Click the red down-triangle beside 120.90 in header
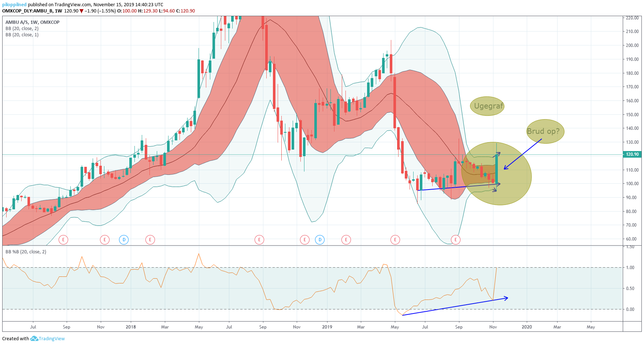This screenshot has height=345, width=644. coord(81,11)
